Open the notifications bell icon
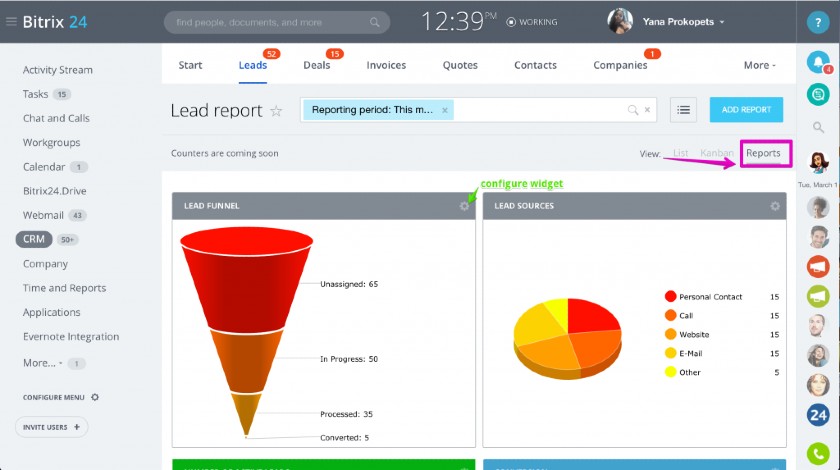Image resolution: width=840 pixels, height=470 pixels. 818,63
